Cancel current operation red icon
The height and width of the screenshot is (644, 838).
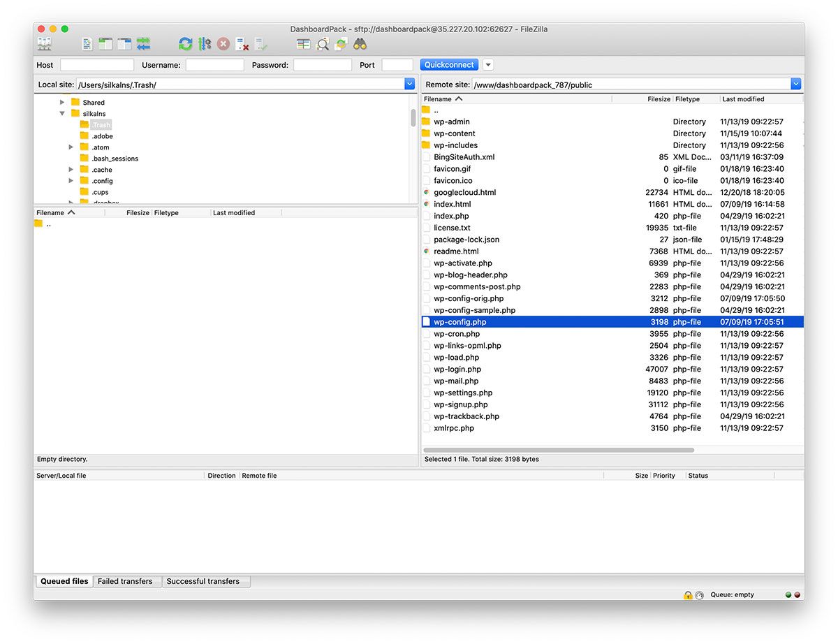(x=223, y=44)
